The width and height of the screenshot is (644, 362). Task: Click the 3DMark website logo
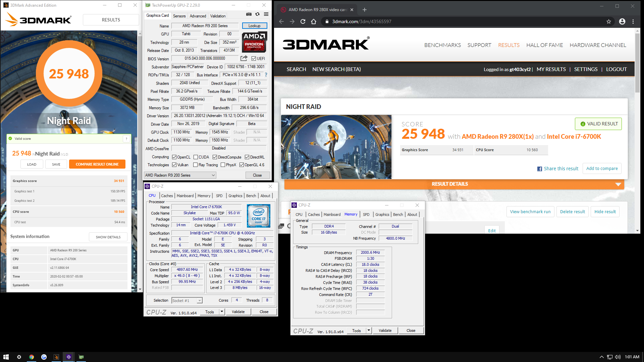coord(326,44)
